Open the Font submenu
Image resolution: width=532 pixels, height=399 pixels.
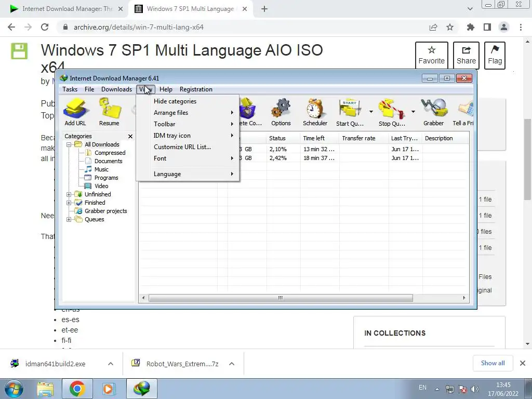pos(188,158)
